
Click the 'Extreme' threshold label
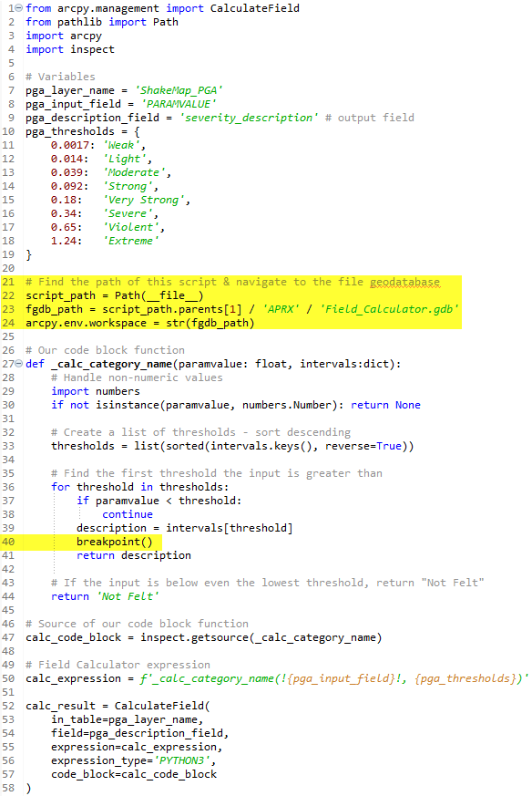[x=130, y=241]
